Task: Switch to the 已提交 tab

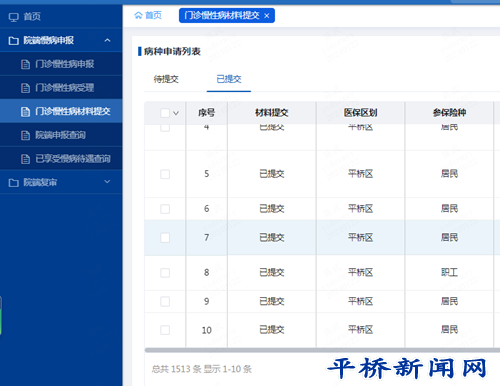Action: tap(229, 79)
